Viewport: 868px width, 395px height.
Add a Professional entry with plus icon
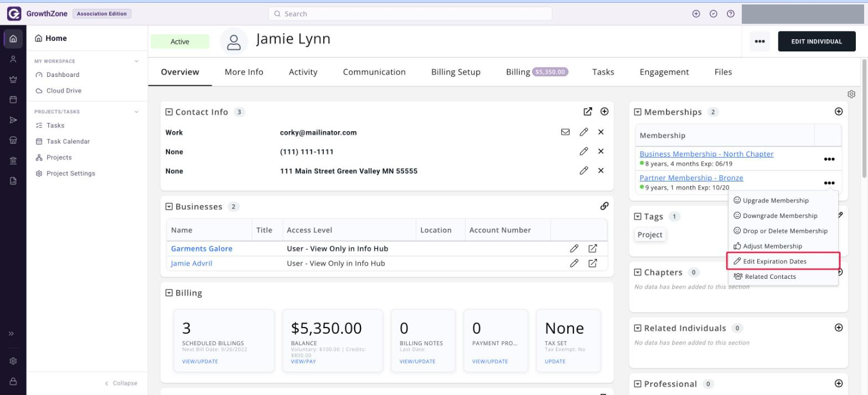[x=839, y=383]
